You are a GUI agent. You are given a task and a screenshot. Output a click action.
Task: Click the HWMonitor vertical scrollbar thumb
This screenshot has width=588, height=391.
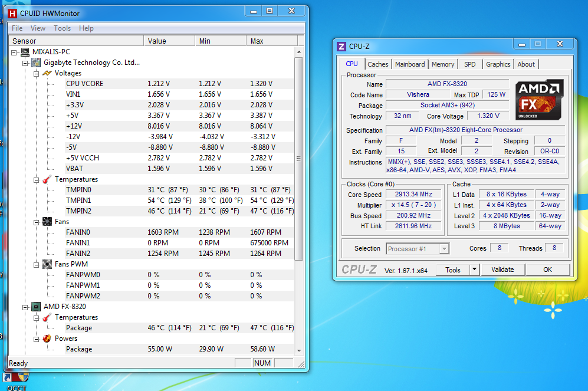[x=299, y=159]
